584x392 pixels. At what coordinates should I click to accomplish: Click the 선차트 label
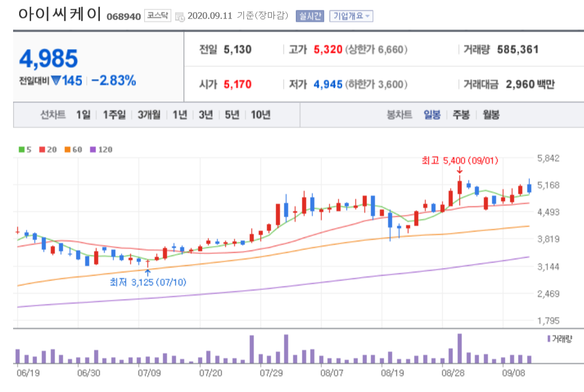pyautogui.click(x=53, y=114)
